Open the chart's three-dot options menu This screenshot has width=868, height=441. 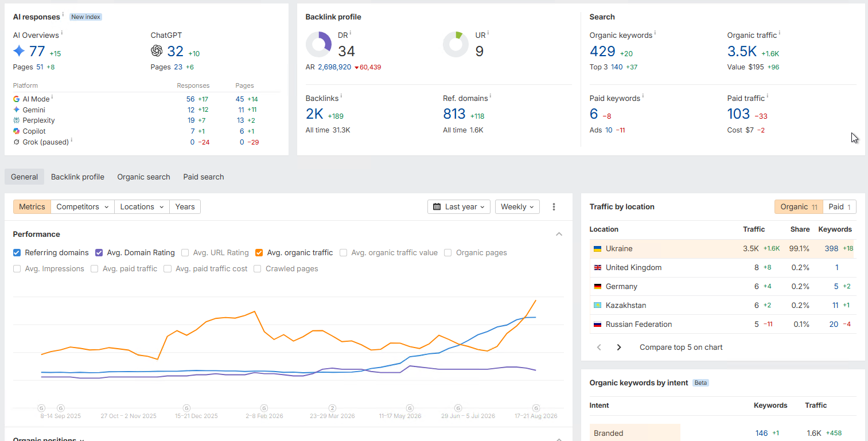tap(554, 206)
